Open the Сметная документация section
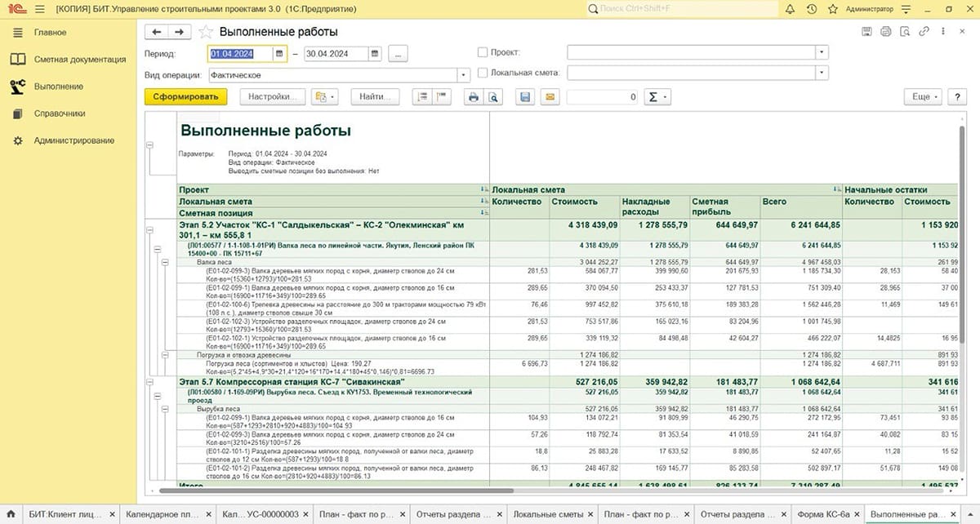The image size is (980, 524). 80,60
